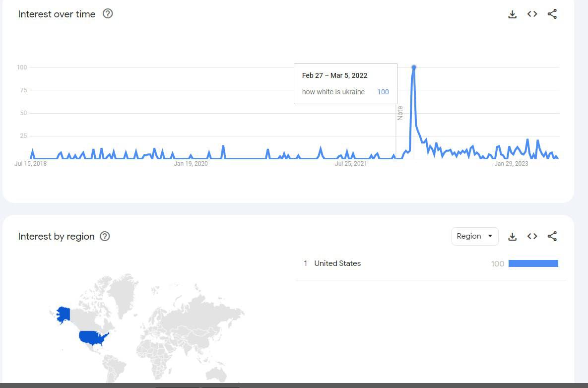Click the blue United States interest bar
The image size is (588, 388).
pos(533,263)
